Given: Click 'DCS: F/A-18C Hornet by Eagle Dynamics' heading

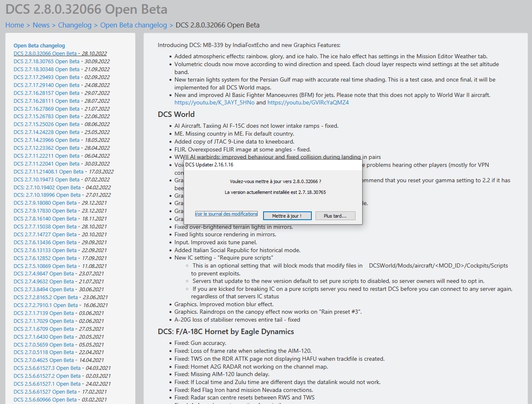Looking at the screenshot, I should pyautogui.click(x=226, y=332).
